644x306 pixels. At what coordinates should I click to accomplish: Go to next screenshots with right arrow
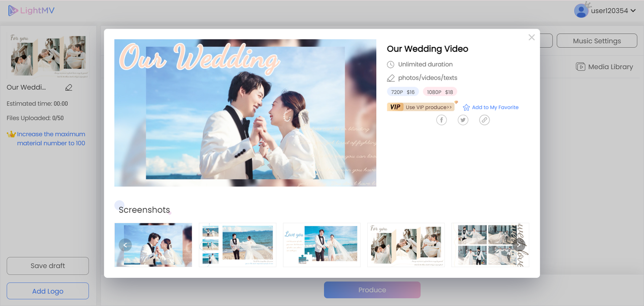point(518,245)
